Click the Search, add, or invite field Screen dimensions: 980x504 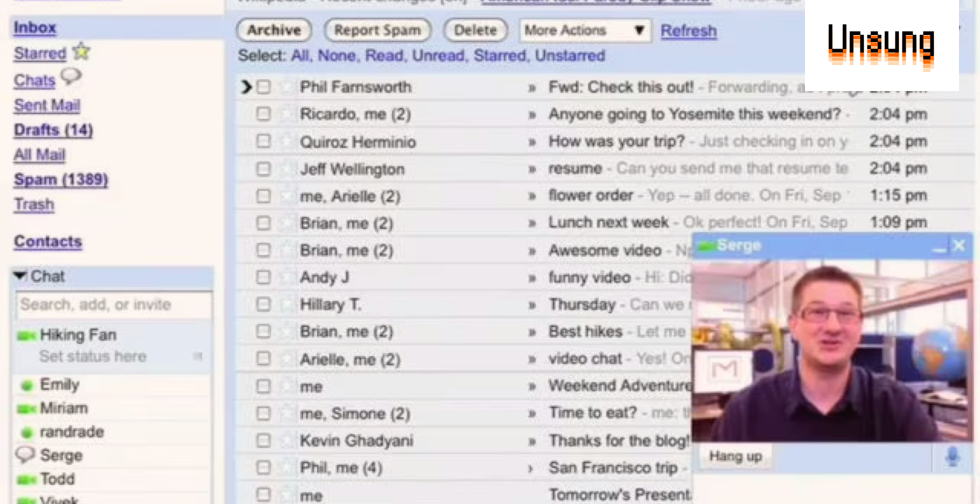click(x=113, y=305)
